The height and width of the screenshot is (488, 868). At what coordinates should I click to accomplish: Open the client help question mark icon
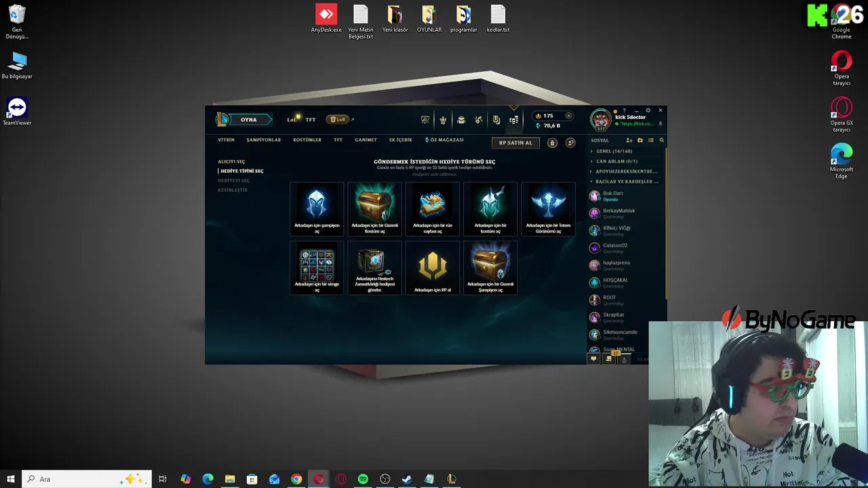tap(624, 110)
